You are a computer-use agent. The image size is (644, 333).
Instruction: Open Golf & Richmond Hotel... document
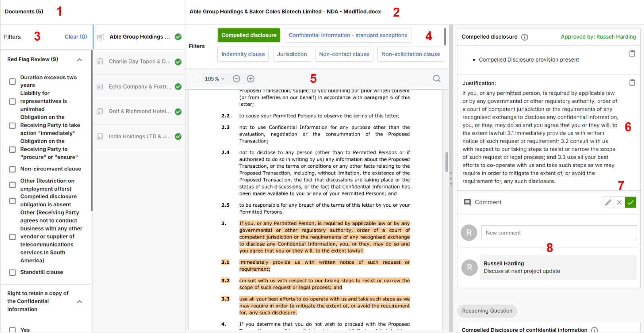point(139,112)
